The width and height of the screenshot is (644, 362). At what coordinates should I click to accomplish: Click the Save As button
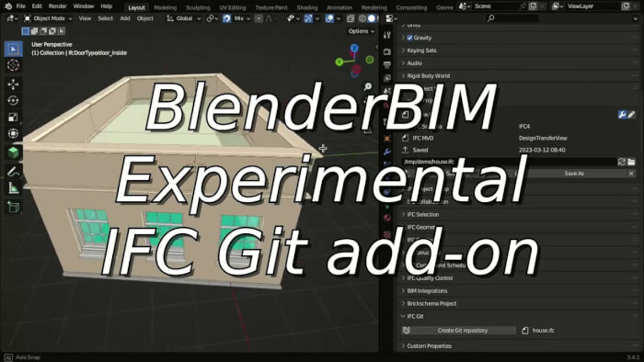coord(574,174)
